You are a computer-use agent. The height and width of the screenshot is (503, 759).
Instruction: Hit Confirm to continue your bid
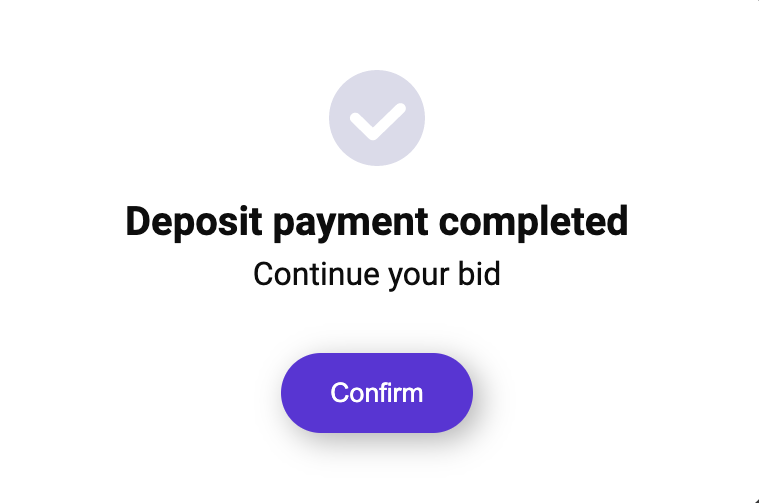(377, 393)
